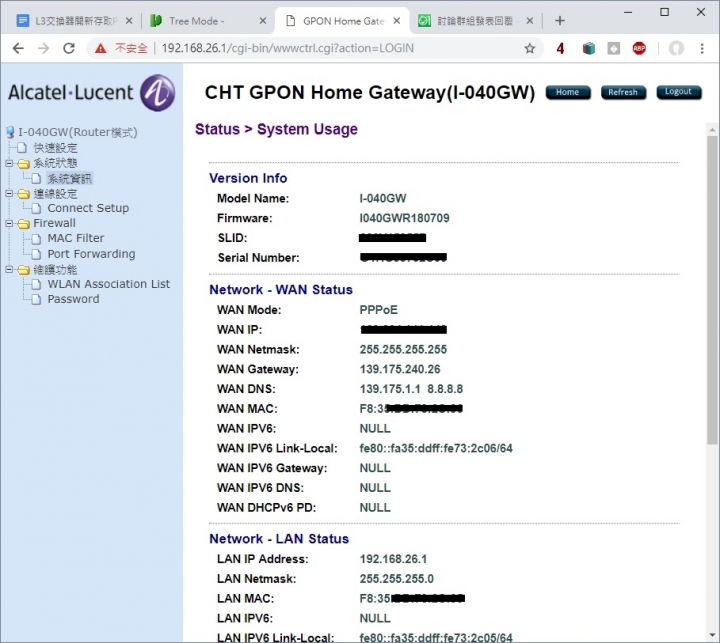Click the browser forward arrow
720x643 pixels.
click(x=44, y=48)
